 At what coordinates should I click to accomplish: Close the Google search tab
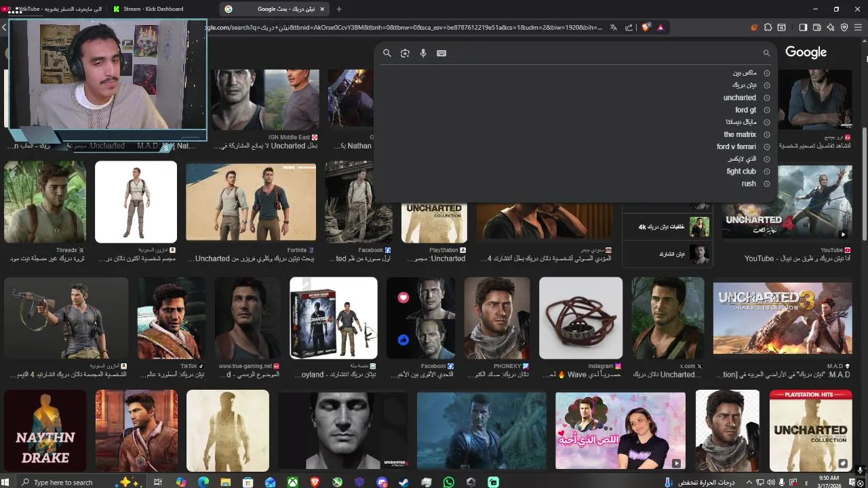pyautogui.click(x=322, y=9)
